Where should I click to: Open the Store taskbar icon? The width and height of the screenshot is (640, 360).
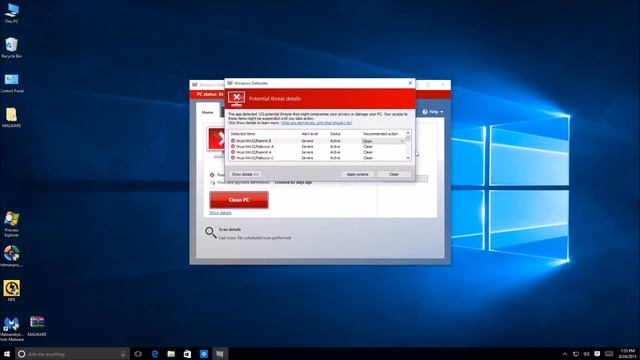tap(187, 354)
